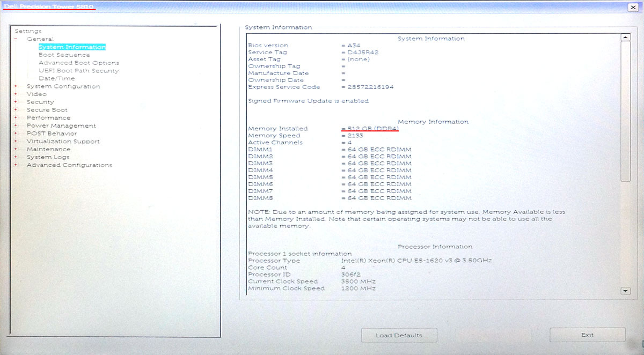Click the Load Defaults button
This screenshot has width=644, height=355.
click(x=399, y=335)
